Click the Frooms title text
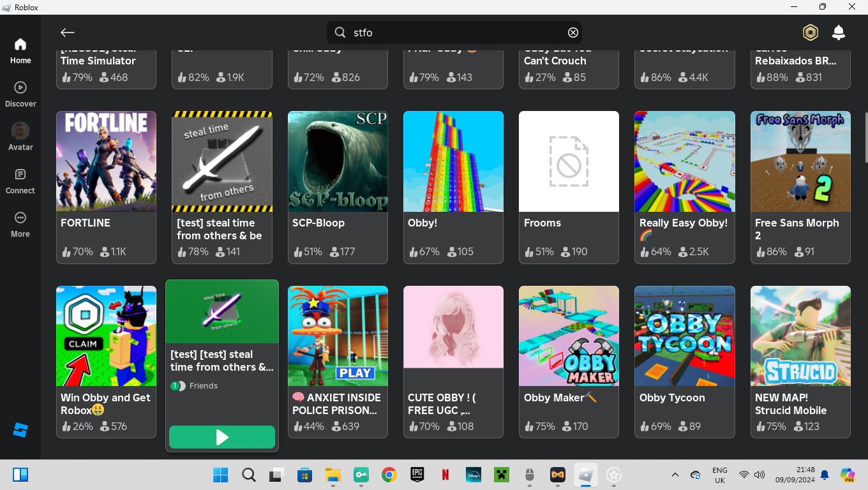 [542, 223]
